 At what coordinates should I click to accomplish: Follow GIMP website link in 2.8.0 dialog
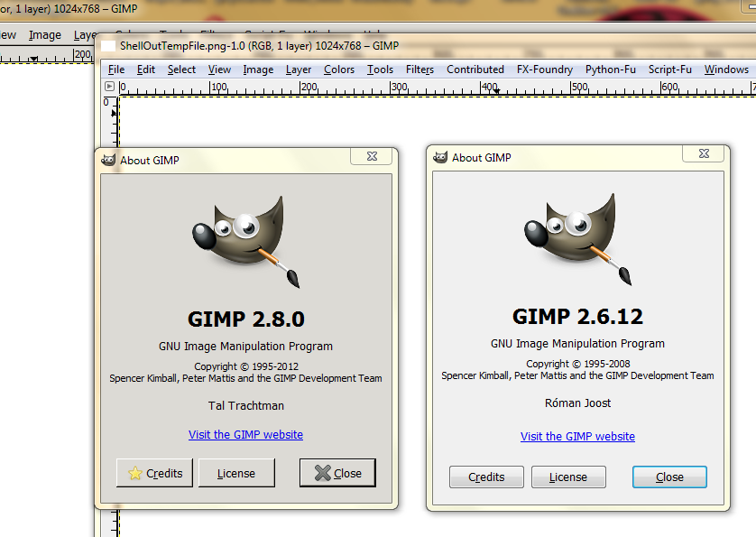pyautogui.click(x=245, y=434)
